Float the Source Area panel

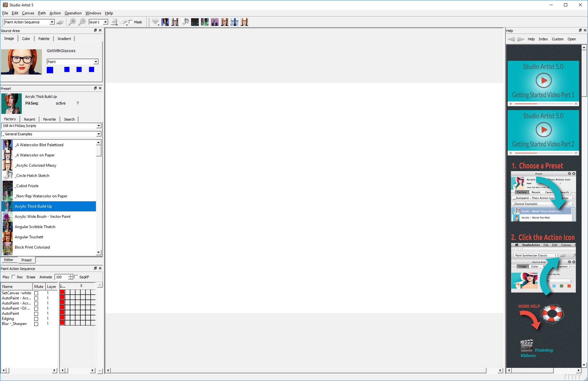(x=95, y=30)
